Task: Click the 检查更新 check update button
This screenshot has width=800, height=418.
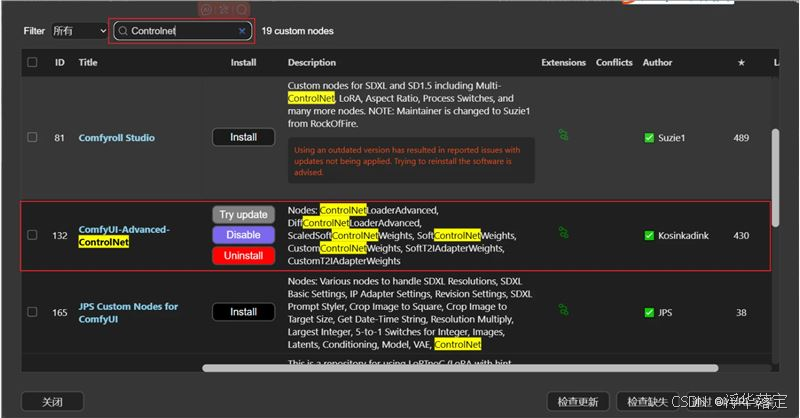Action: click(x=578, y=402)
